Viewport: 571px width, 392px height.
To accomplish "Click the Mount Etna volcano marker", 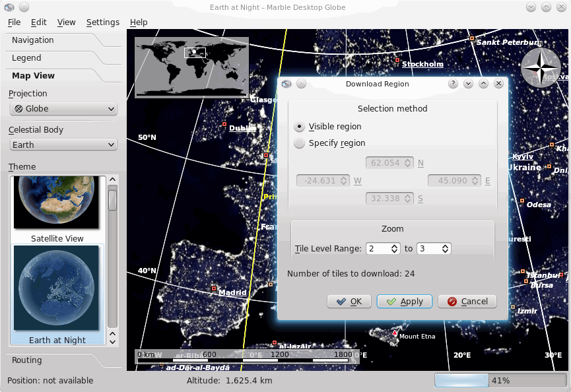I will (394, 333).
